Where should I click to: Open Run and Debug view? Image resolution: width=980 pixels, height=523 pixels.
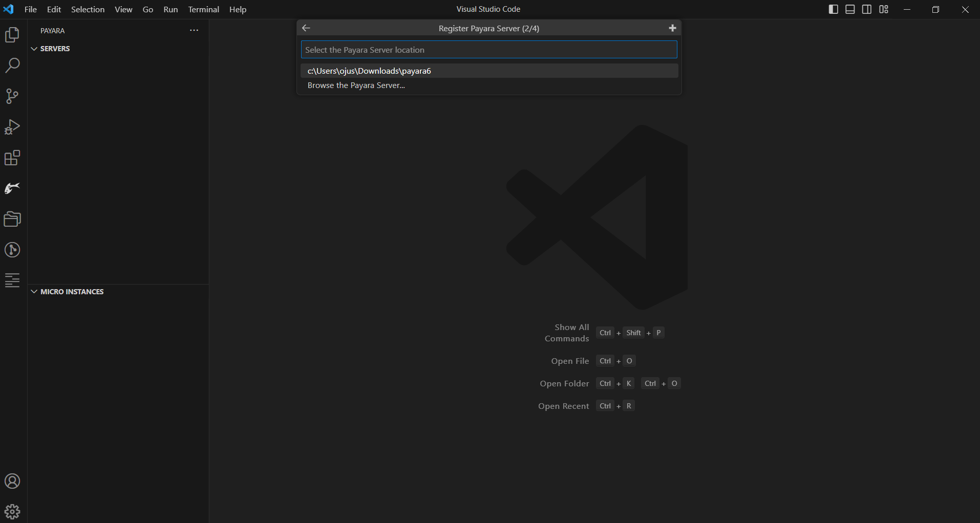[x=12, y=127]
